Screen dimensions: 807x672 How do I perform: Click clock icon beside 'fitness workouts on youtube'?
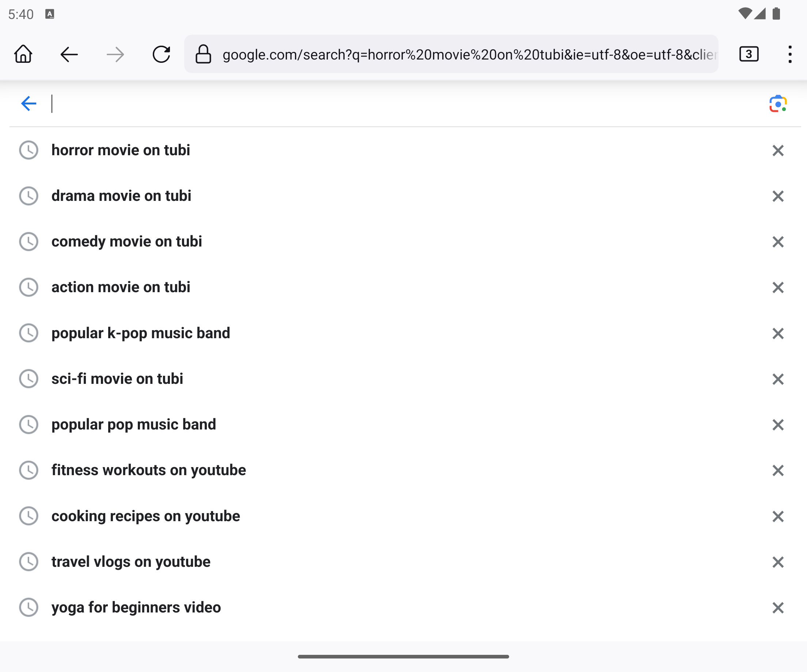pos(29,470)
